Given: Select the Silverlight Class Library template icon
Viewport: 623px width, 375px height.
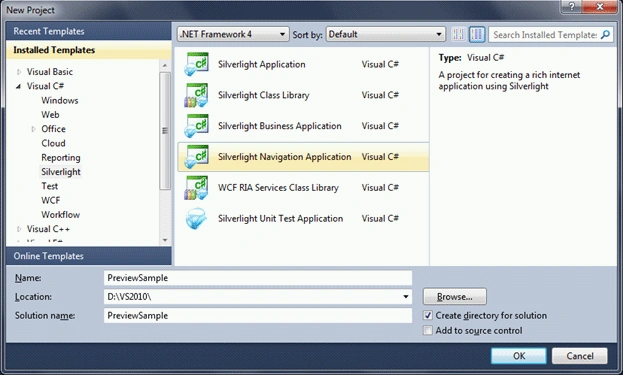Looking at the screenshot, I should click(196, 95).
